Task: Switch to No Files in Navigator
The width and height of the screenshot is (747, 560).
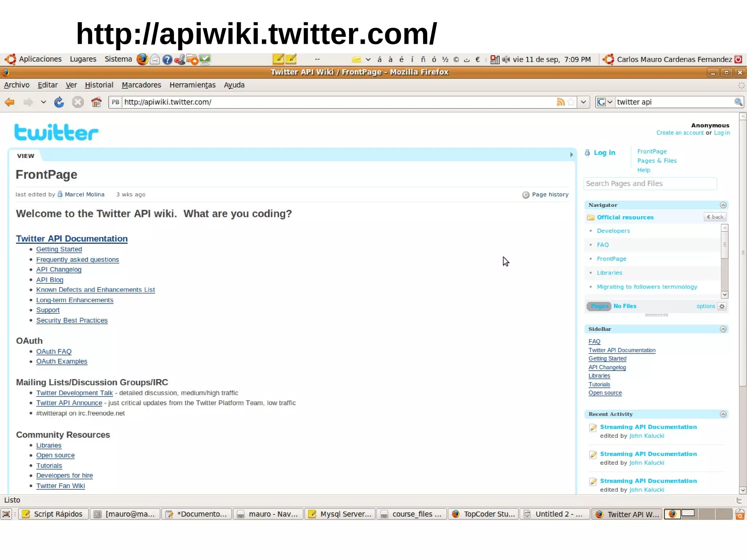Action: point(625,306)
